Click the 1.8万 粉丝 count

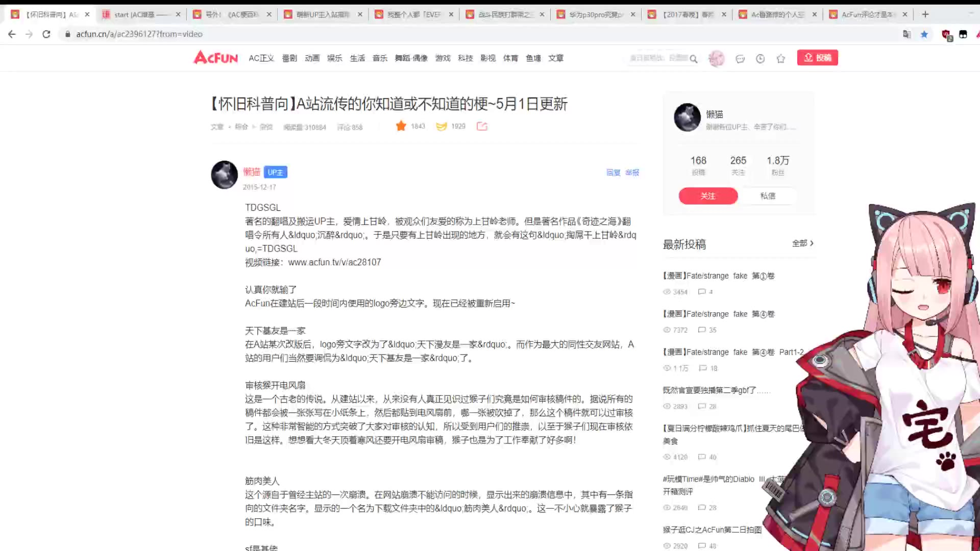[x=778, y=165]
